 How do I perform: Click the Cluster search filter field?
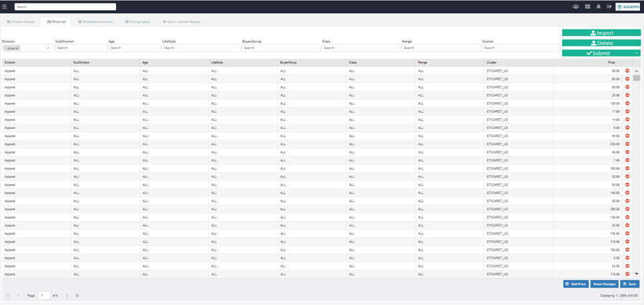521,48
